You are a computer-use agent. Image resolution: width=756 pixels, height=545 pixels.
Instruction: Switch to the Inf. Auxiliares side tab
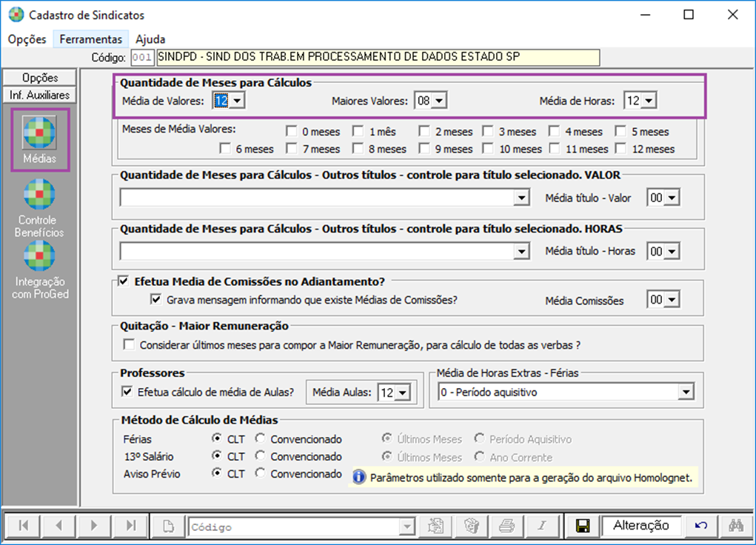[39, 95]
